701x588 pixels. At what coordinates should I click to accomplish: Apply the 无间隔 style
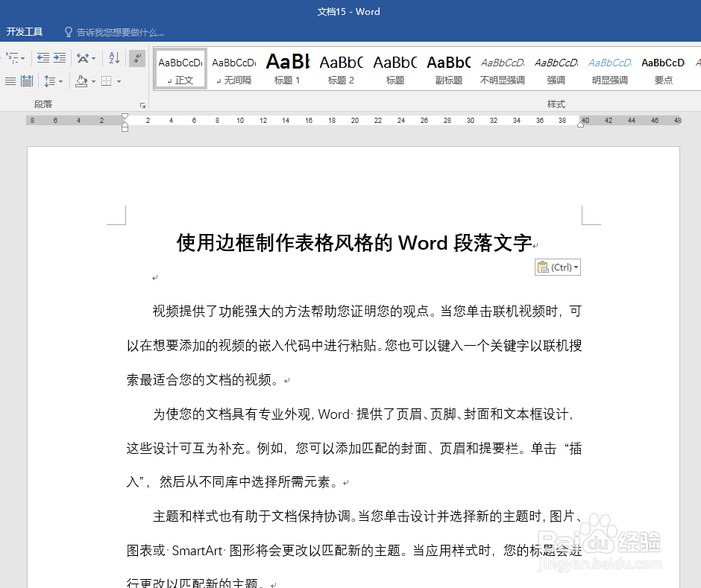(x=234, y=69)
